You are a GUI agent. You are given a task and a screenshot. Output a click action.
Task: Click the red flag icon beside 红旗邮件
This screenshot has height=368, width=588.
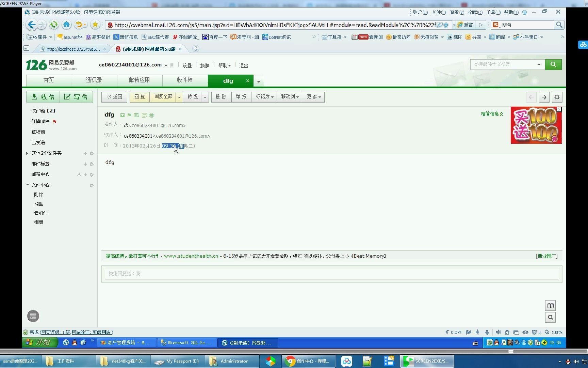(x=54, y=122)
